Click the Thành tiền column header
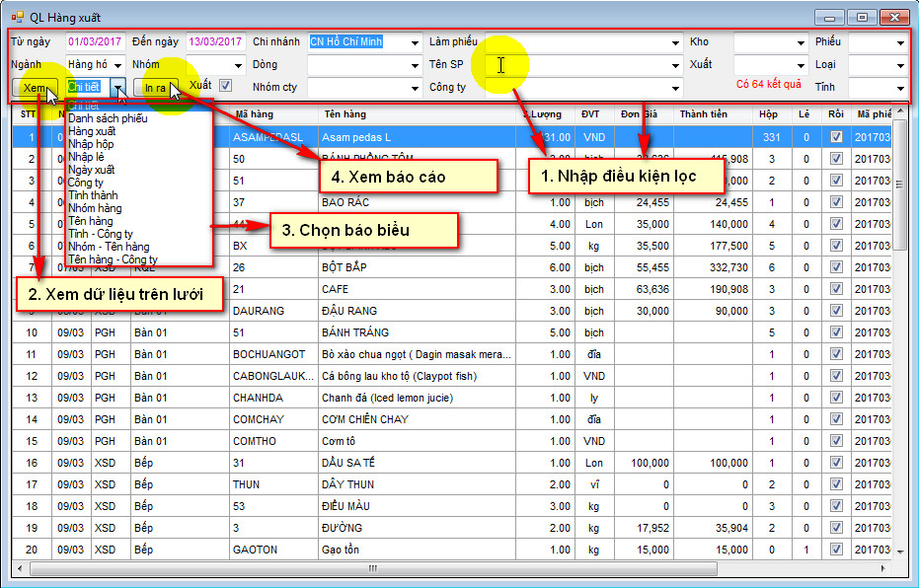This screenshot has height=588, width=919. 713,114
